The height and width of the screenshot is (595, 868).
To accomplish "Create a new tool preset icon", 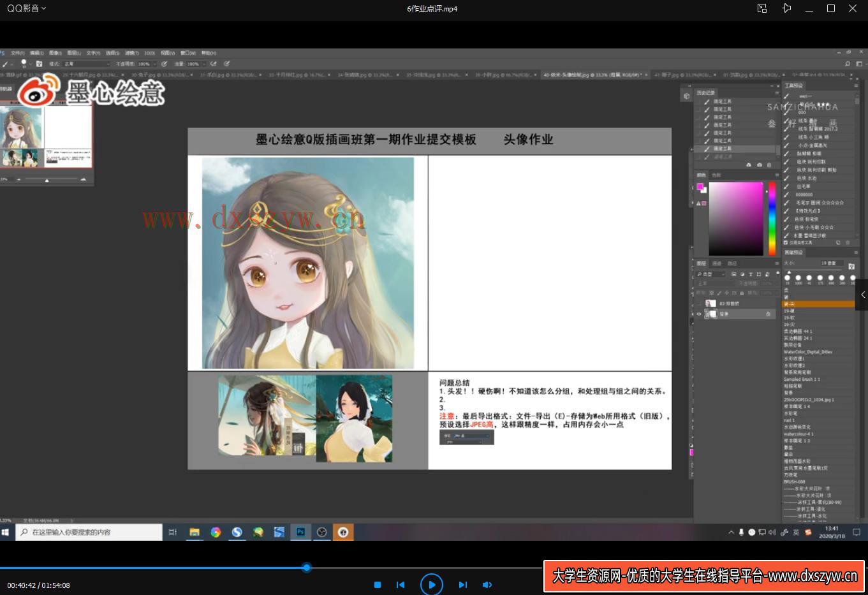I will tap(838, 243).
